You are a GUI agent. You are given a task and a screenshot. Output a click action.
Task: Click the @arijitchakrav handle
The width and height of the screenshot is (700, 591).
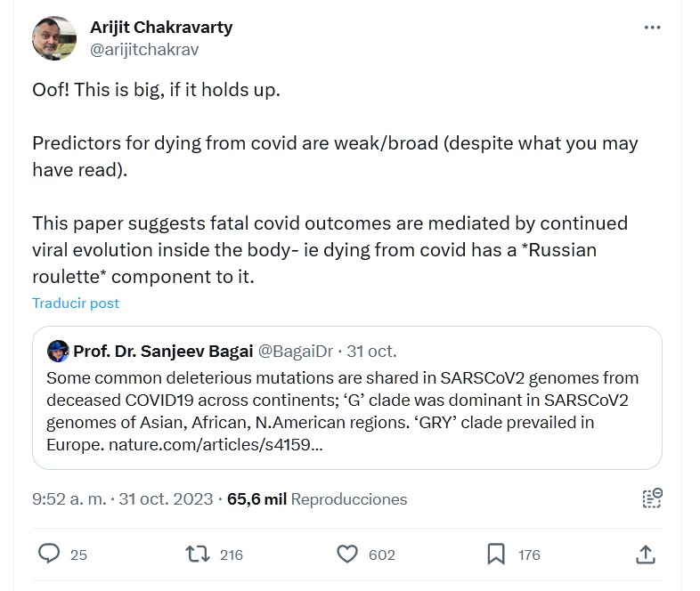(x=144, y=49)
